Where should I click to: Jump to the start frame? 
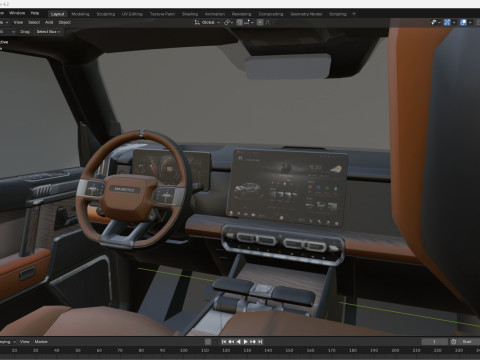click(x=224, y=342)
